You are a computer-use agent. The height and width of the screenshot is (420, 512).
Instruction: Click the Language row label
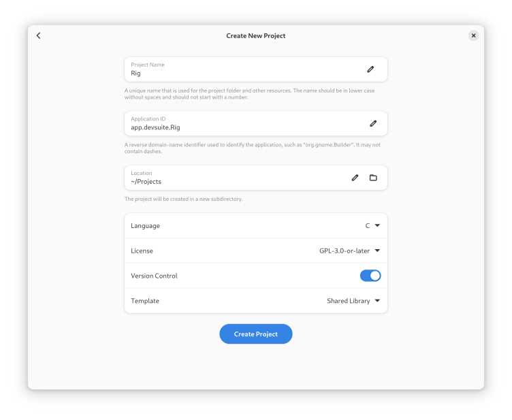tap(145, 226)
